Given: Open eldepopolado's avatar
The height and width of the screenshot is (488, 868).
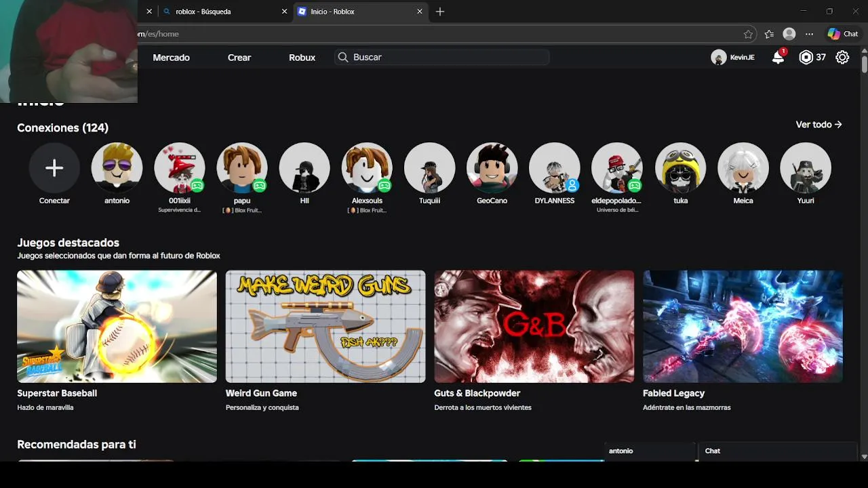Looking at the screenshot, I should point(617,168).
